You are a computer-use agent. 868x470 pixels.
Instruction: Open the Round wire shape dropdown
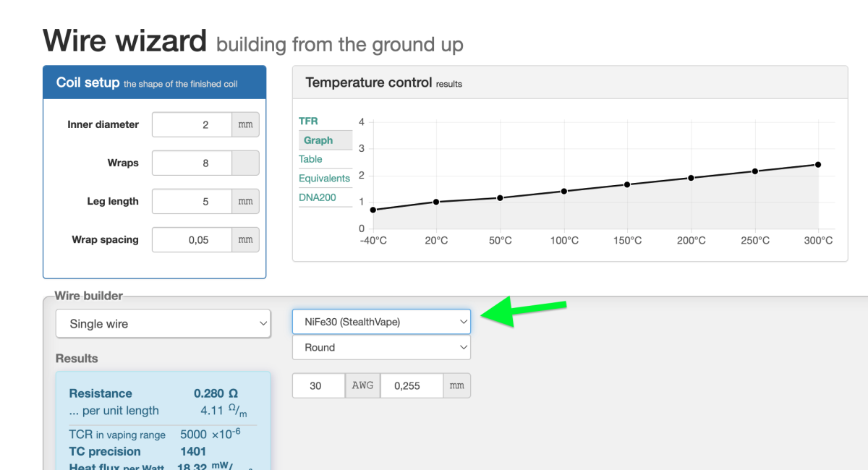(381, 347)
